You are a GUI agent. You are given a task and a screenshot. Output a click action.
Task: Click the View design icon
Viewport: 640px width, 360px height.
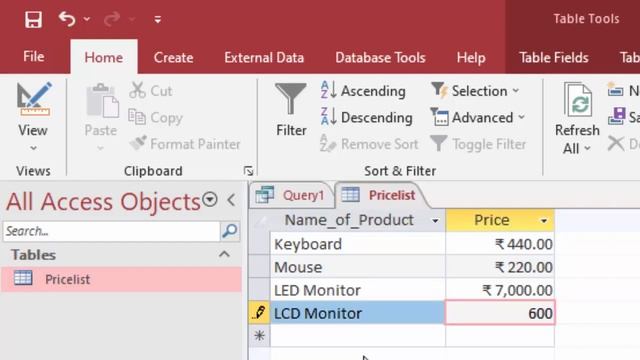pos(33,99)
